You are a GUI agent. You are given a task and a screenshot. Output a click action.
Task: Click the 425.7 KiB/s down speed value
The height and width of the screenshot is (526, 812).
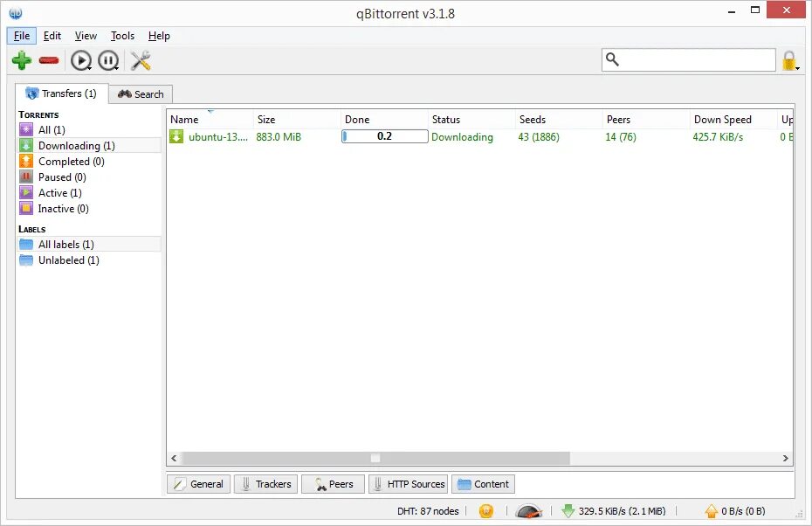[718, 137]
